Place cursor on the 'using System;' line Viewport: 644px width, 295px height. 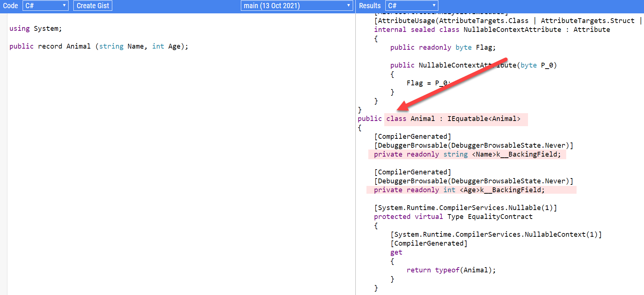click(x=36, y=29)
